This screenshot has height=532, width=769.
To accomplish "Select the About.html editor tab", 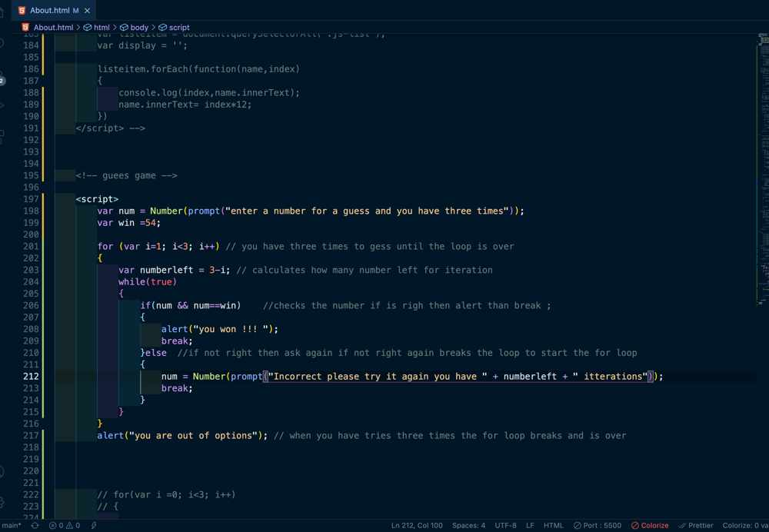I will pyautogui.click(x=54, y=10).
